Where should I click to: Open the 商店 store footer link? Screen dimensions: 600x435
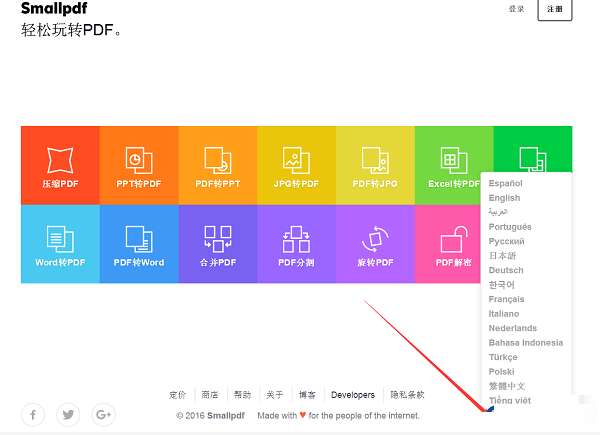pyautogui.click(x=210, y=395)
